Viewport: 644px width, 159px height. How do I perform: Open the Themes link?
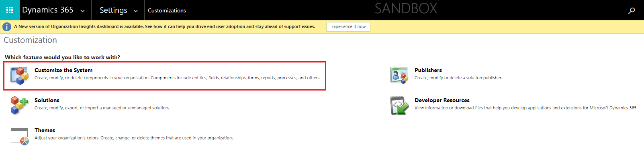[45, 130]
